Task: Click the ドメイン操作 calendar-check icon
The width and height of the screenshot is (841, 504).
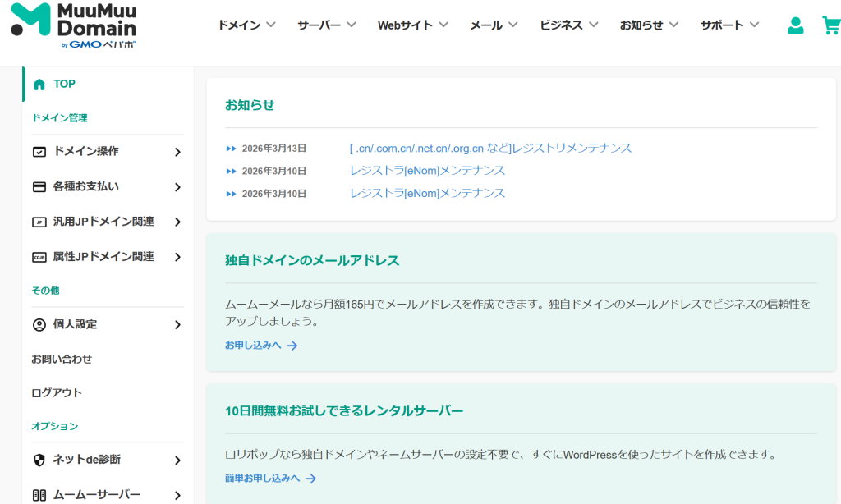Action: tap(39, 152)
